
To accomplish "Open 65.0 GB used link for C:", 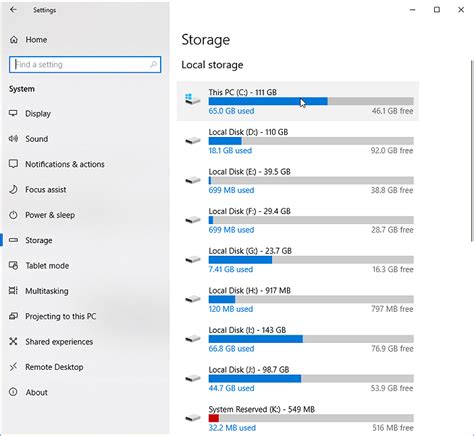I will pyautogui.click(x=231, y=111).
